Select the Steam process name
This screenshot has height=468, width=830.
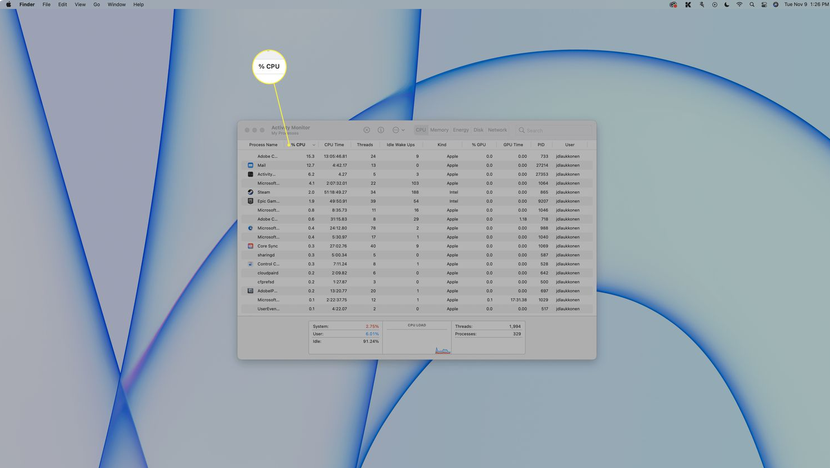[264, 192]
